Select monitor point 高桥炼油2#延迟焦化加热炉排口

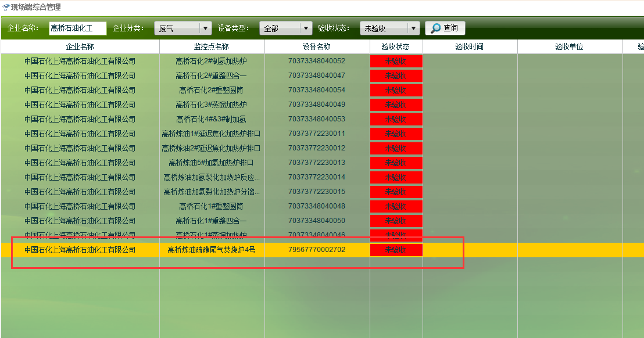(212, 148)
